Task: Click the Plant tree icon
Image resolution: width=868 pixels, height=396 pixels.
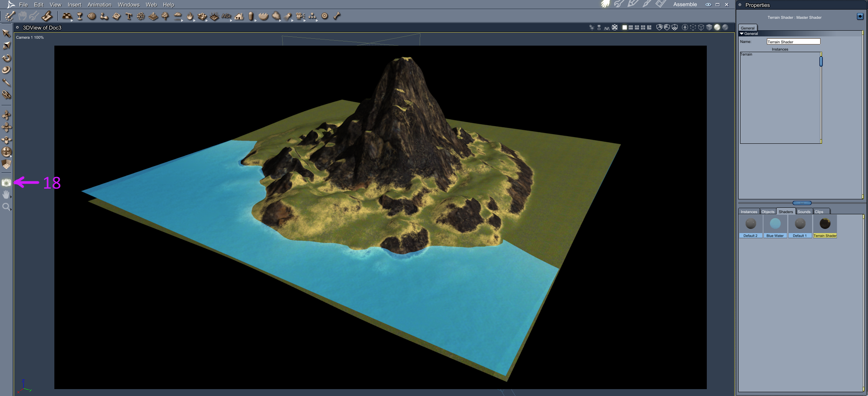Action: pyautogui.click(x=165, y=16)
